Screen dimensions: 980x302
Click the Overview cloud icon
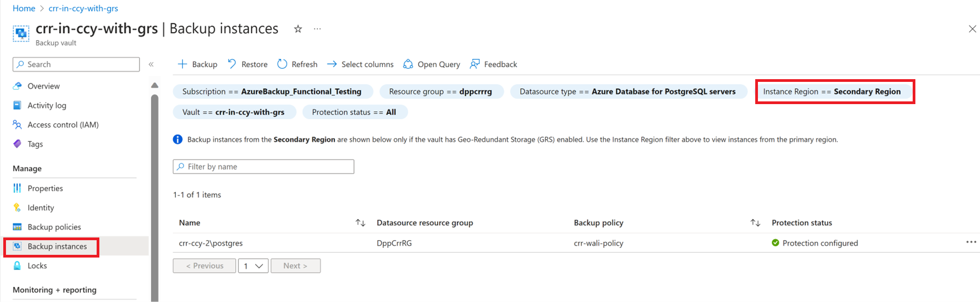17,86
